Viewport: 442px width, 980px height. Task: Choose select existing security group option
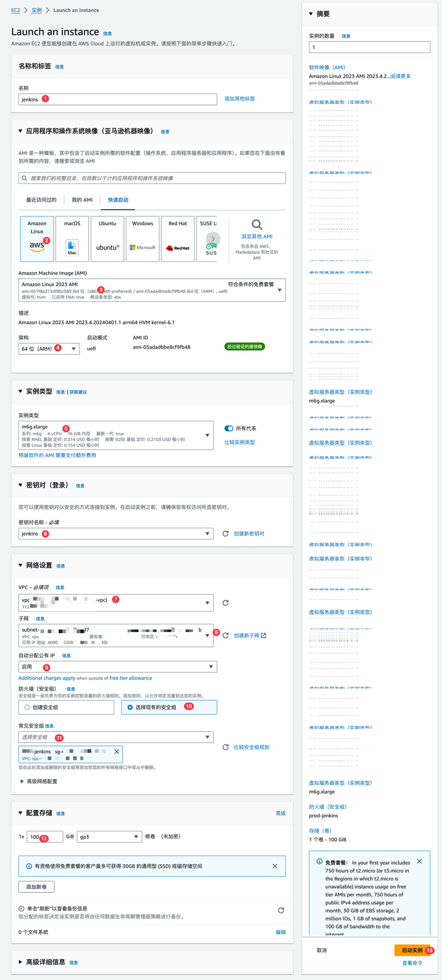pyautogui.click(x=169, y=707)
